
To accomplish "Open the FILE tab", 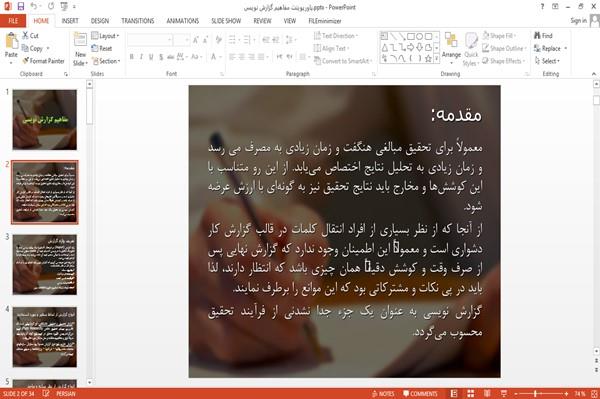I will (x=13, y=21).
